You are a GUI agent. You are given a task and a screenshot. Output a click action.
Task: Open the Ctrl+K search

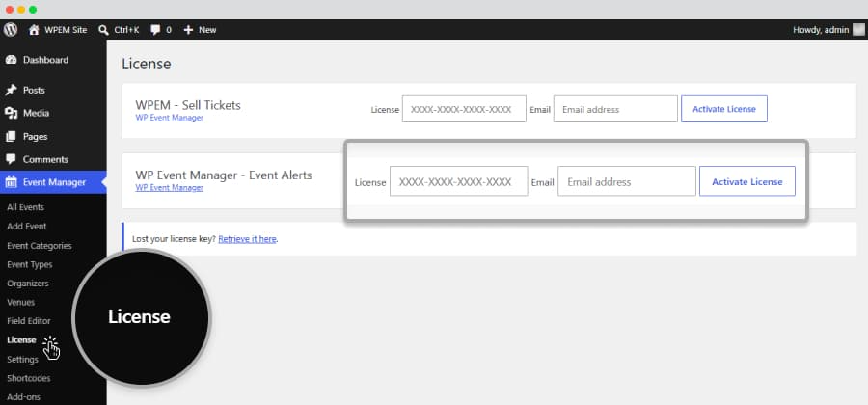pos(119,30)
